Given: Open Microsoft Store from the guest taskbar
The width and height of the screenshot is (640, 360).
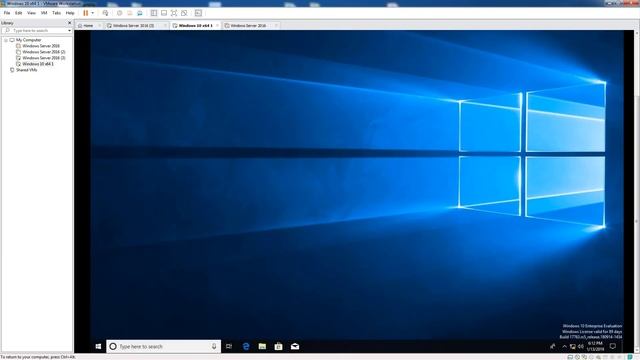Looking at the screenshot, I should click(x=278, y=346).
